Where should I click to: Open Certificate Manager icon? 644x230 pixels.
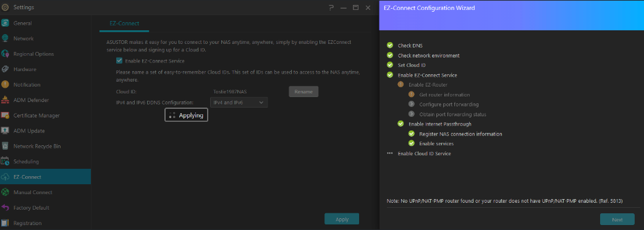pyautogui.click(x=5, y=116)
